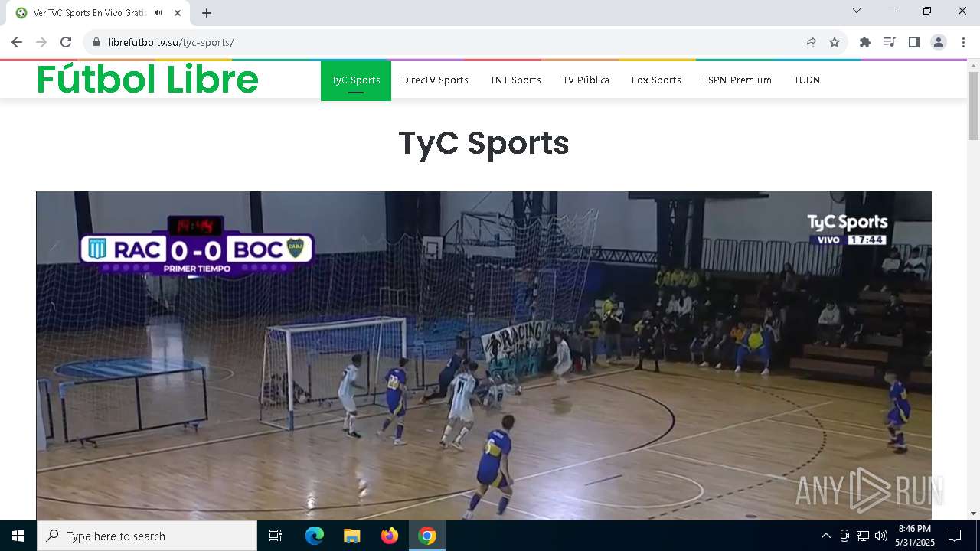Reload the current page
980x551 pixels.
[x=66, y=42]
